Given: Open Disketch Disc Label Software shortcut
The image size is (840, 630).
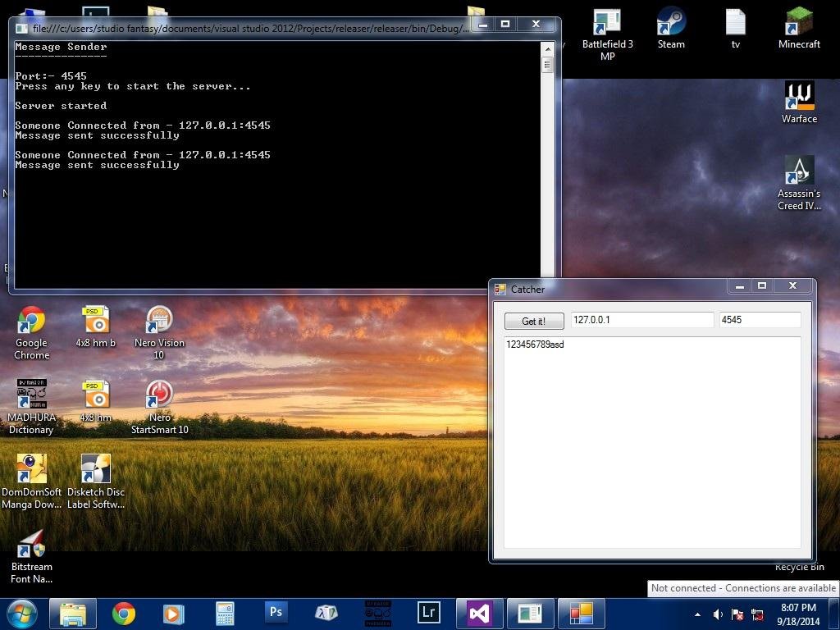Looking at the screenshot, I should [96, 482].
